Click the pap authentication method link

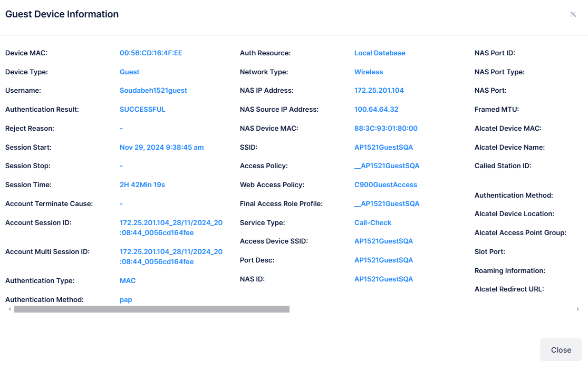(x=126, y=299)
